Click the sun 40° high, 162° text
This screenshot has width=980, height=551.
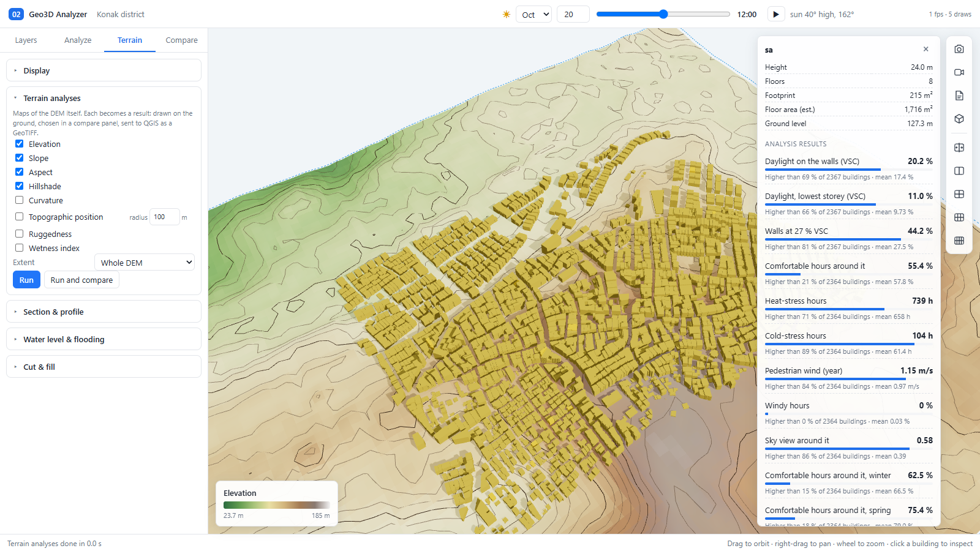click(822, 14)
